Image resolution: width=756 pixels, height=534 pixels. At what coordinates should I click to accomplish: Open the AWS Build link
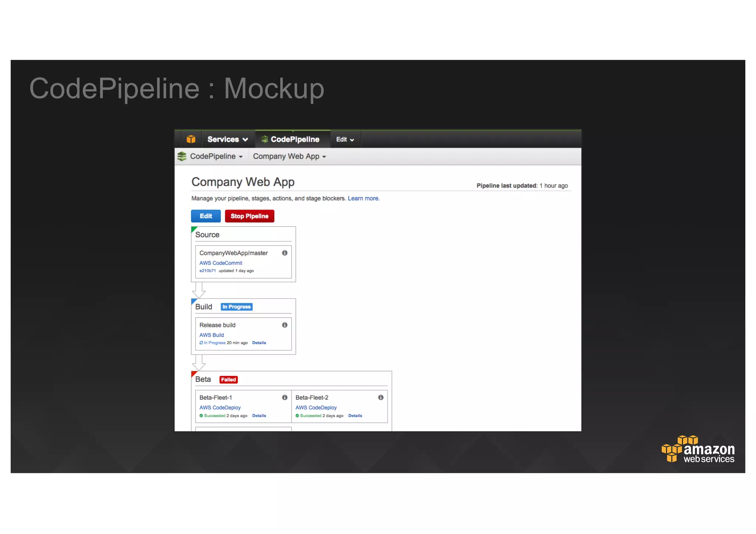pos(212,335)
